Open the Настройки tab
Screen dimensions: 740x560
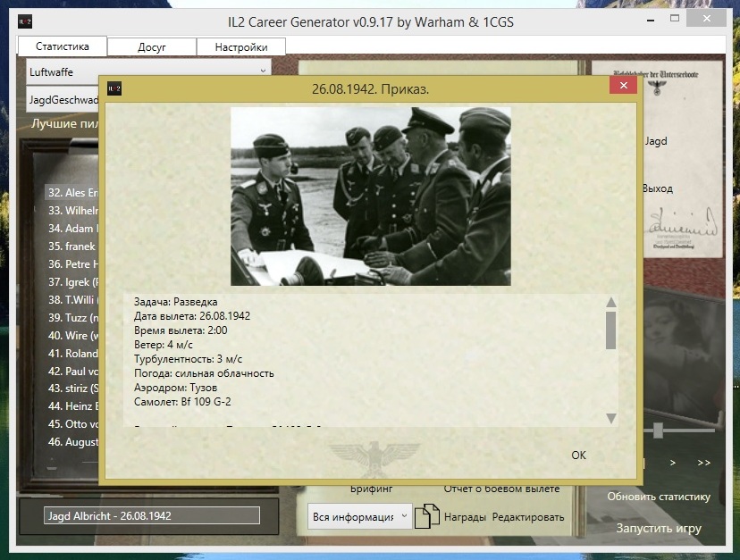(241, 47)
